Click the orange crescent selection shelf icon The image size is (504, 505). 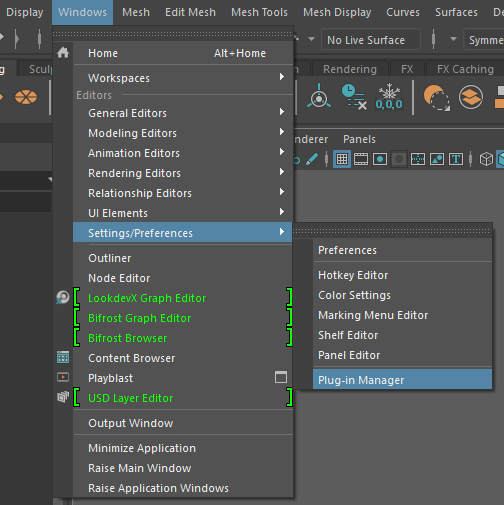click(437, 97)
